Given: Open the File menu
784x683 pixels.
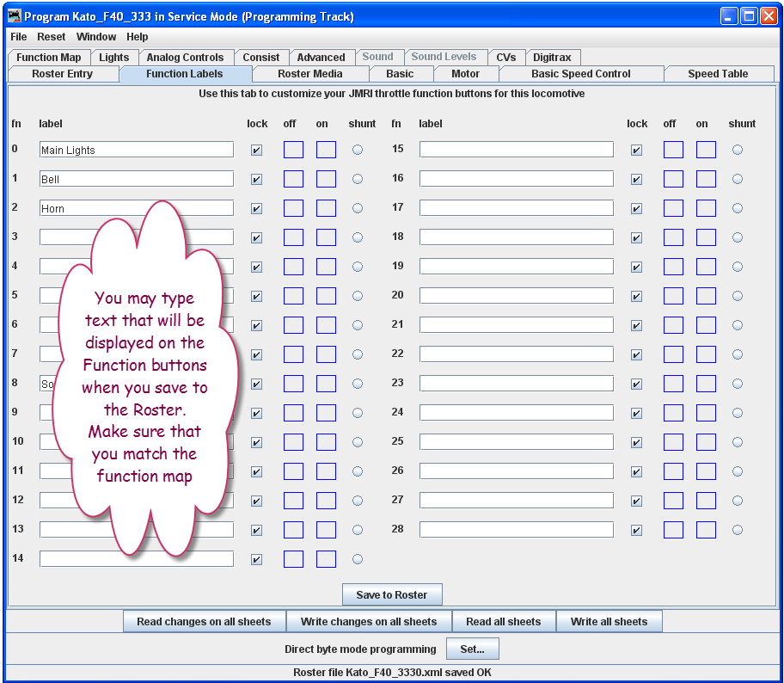Looking at the screenshot, I should coord(17,37).
